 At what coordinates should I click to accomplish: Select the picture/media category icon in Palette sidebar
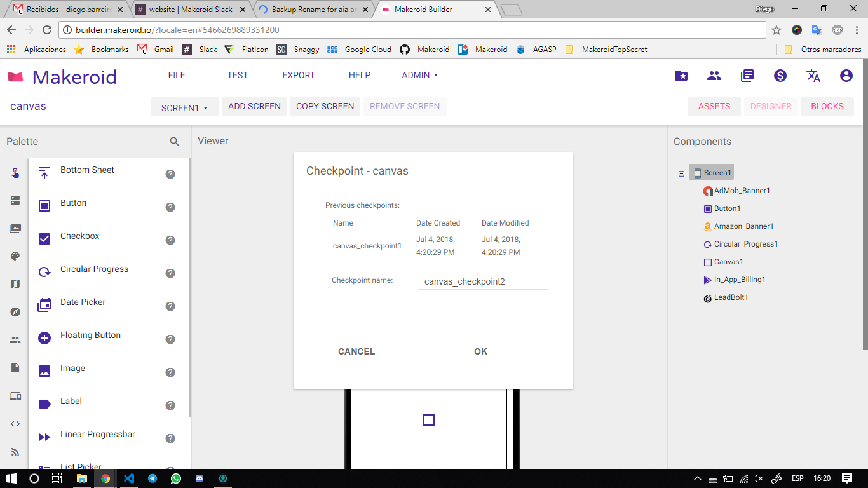click(15, 228)
